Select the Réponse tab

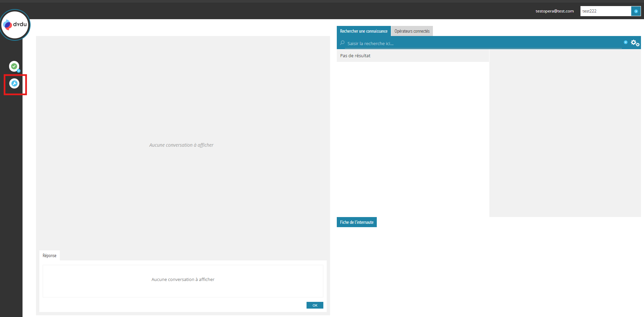(49, 256)
